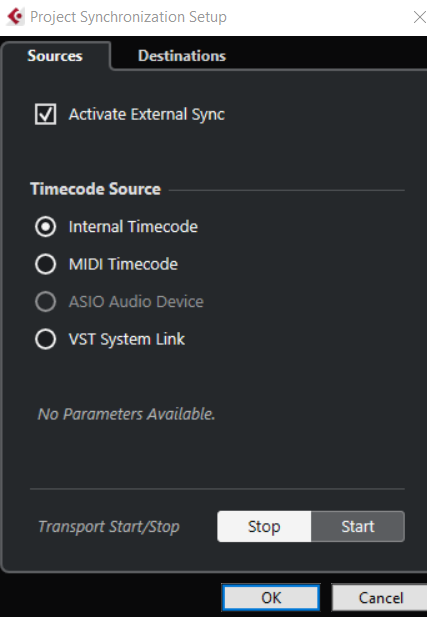427x617 pixels.
Task: Click the Transport Start/Stop label
Action: (109, 527)
